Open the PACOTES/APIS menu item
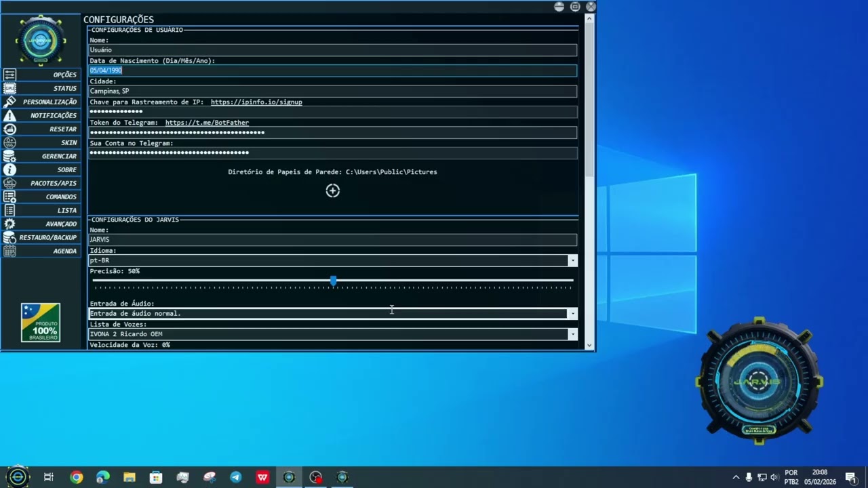 [x=41, y=183]
